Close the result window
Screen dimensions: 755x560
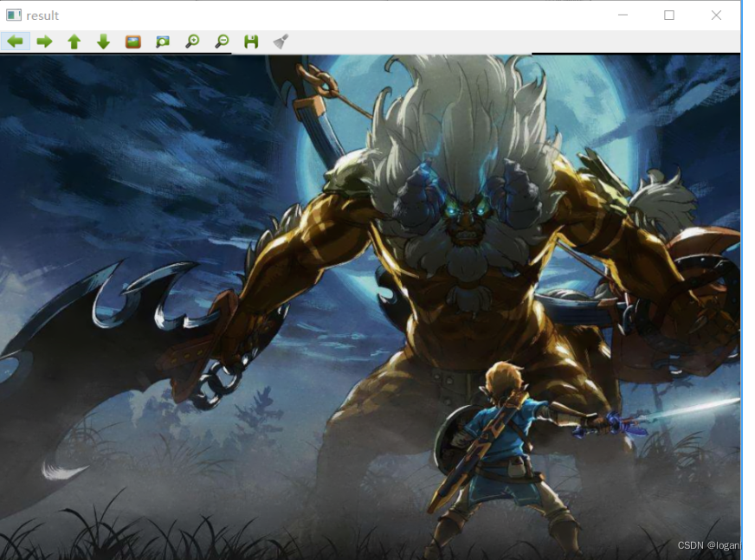(716, 15)
